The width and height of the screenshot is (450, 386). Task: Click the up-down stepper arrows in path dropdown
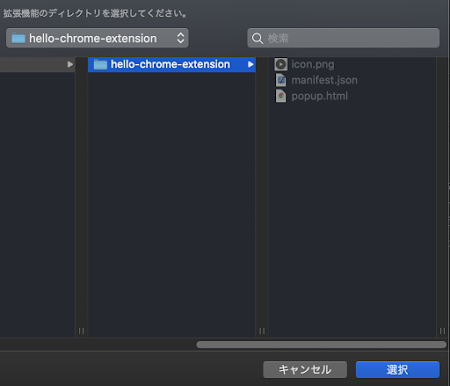[x=180, y=38]
